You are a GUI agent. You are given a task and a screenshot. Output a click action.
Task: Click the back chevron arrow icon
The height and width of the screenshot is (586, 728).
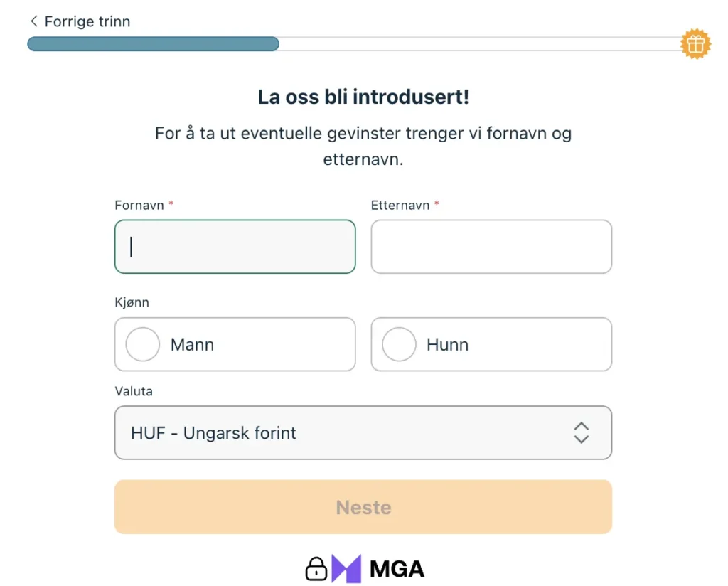point(33,21)
